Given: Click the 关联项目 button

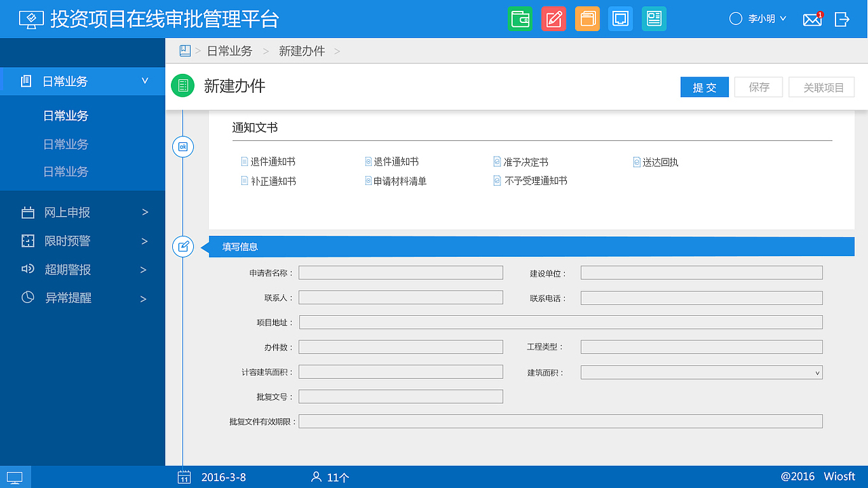Looking at the screenshot, I should click(x=822, y=87).
